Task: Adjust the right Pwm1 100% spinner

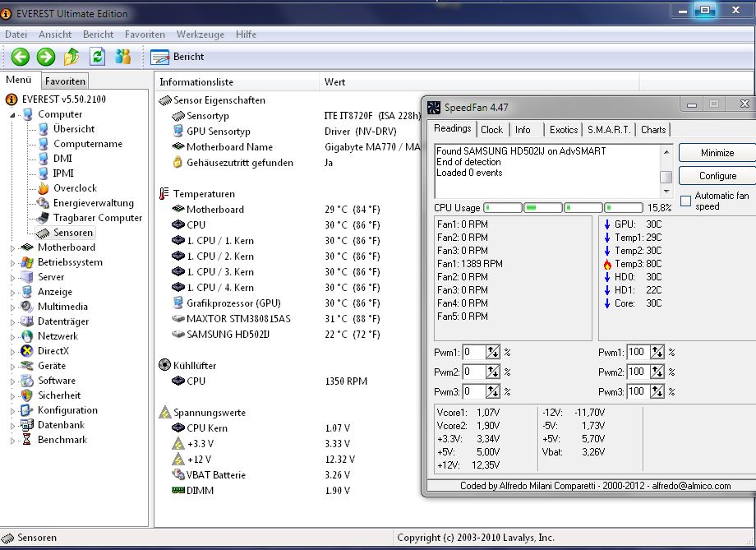Action: [657, 352]
